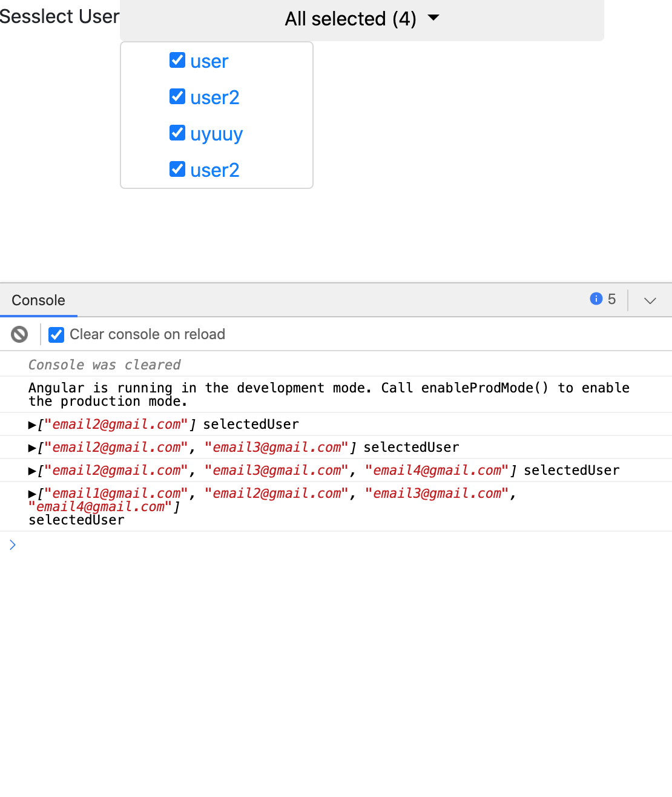672x797 pixels.
Task: Uncheck the uyuuy checkbox
Action: (x=177, y=133)
